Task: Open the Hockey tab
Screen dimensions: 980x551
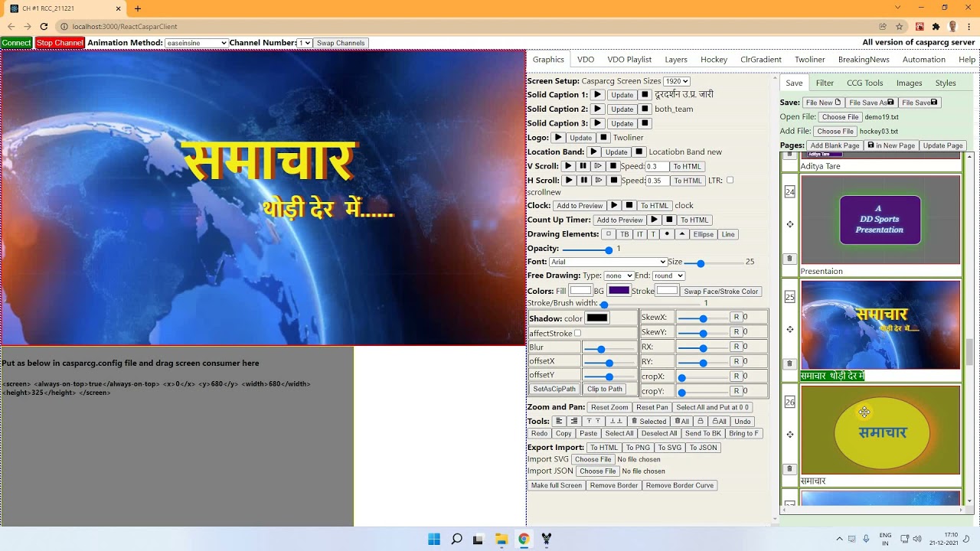Action: (x=714, y=60)
